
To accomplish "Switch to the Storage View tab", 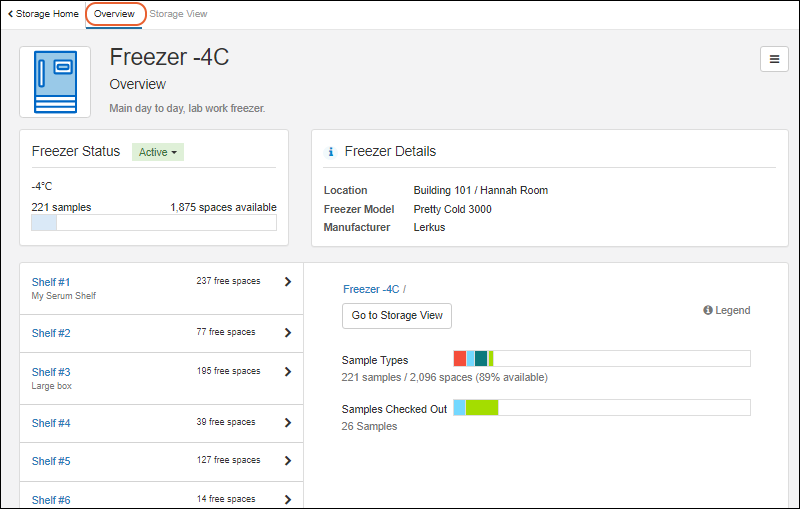I will [x=179, y=14].
